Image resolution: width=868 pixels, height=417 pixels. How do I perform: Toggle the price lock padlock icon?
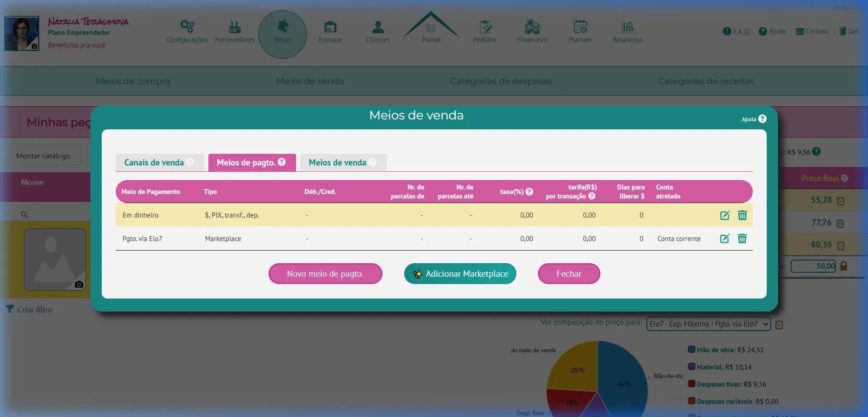click(844, 266)
